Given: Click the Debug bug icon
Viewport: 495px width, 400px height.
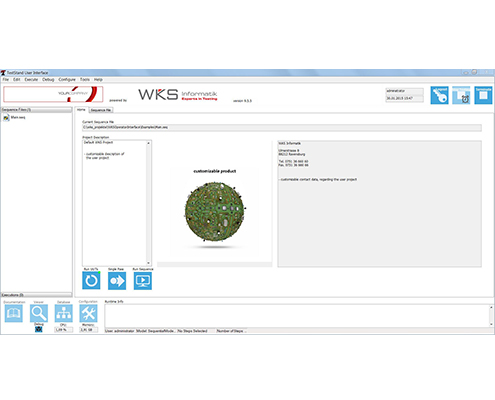Looking at the screenshot, I should (x=39, y=329).
